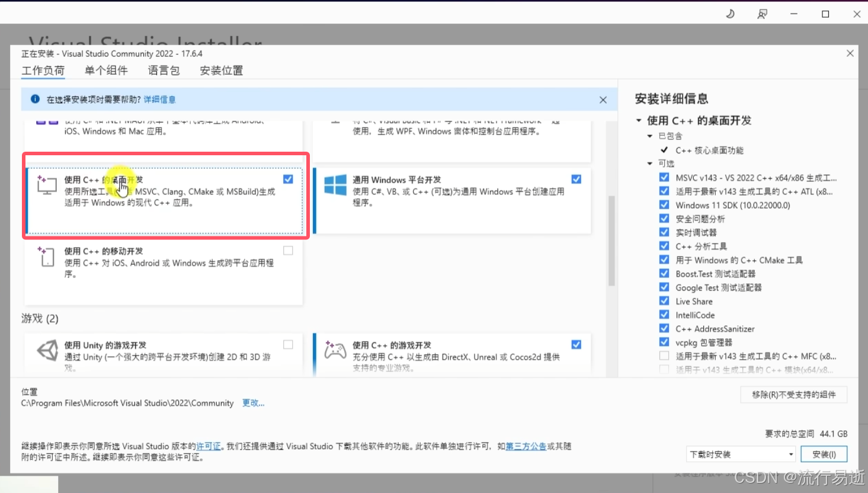Image resolution: width=868 pixels, height=493 pixels.
Task: Collapse the 可选 section
Action: (x=650, y=164)
